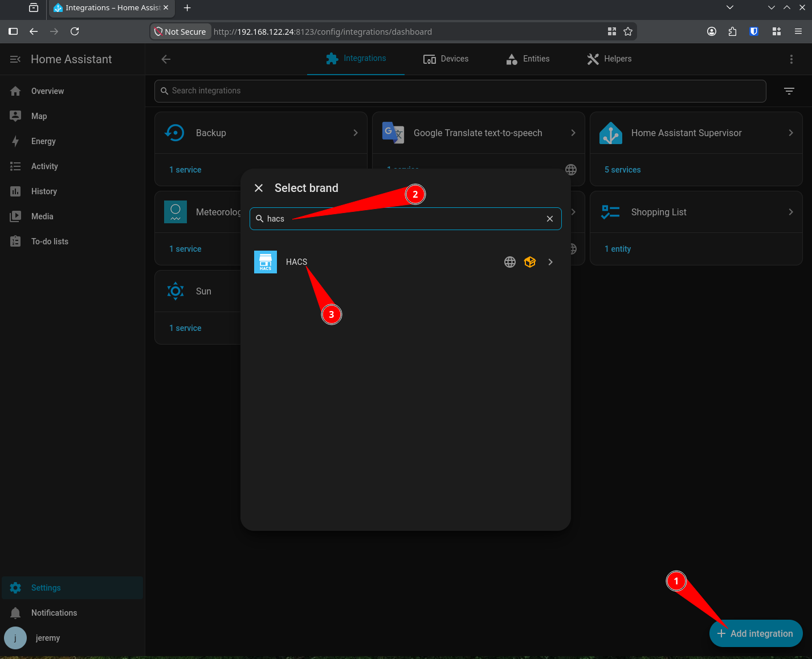Image resolution: width=812 pixels, height=659 pixels.
Task: Collapse the Home Assistant sidebar menu icon
Action: [15, 59]
